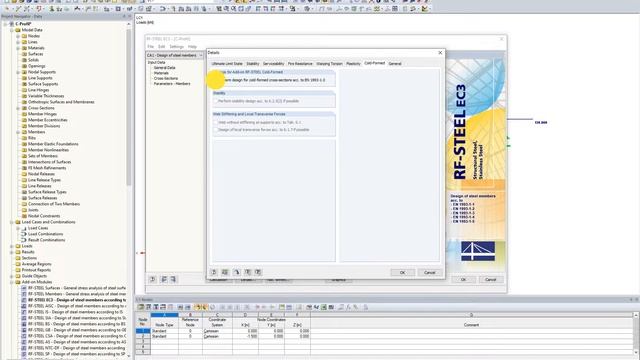Expand the Nodes folder in Project Navigator

coord(18,36)
